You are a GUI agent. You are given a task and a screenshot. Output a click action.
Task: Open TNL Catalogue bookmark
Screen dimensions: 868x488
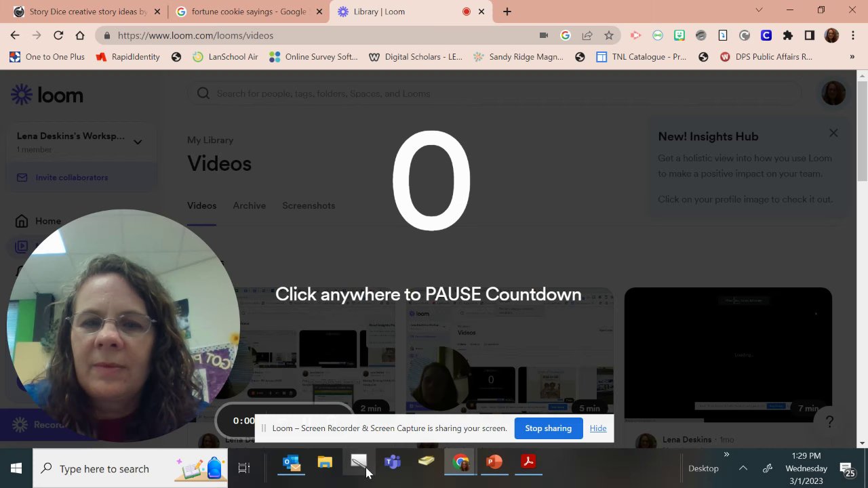(641, 57)
